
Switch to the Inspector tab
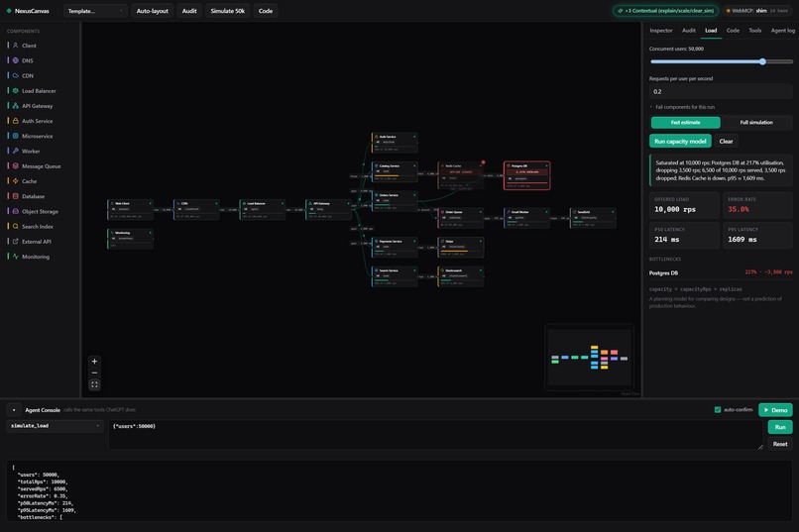[661, 31]
